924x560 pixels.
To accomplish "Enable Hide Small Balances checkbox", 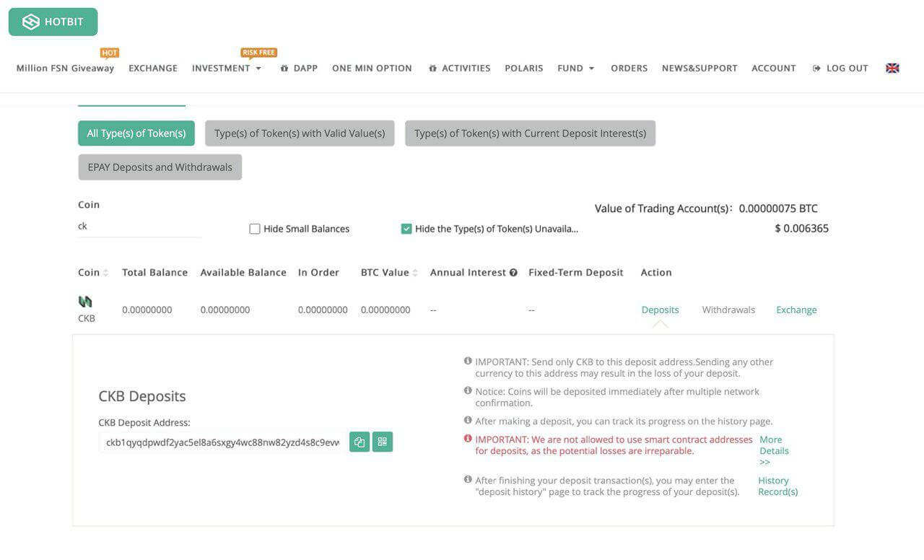I will tap(255, 229).
